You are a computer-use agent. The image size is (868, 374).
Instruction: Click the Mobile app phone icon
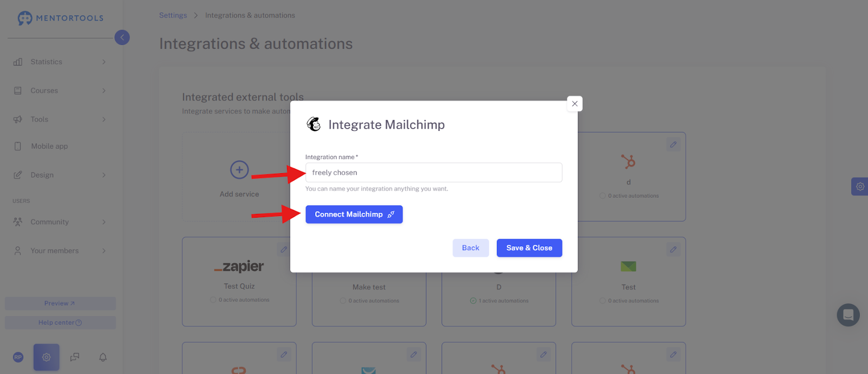(18, 147)
